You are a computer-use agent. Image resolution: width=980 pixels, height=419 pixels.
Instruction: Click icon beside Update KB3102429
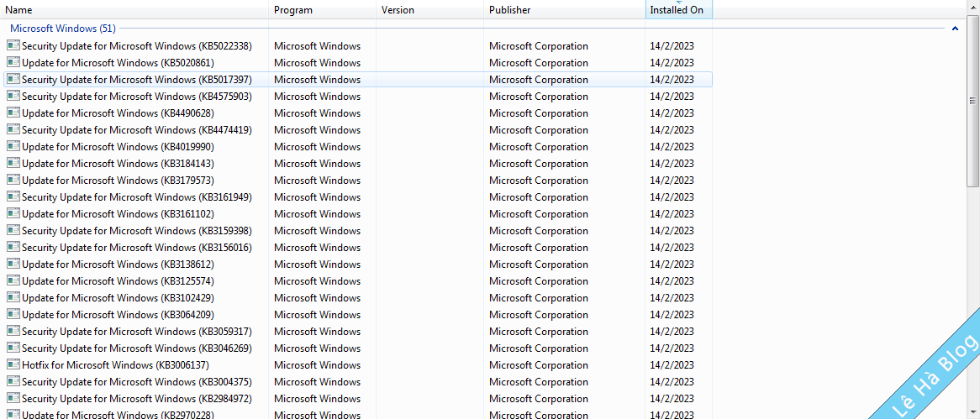[13, 297]
